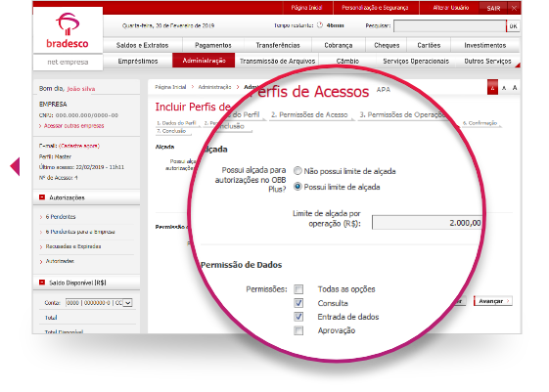Viewport: 549px width, 392px height.
Task: Open the Cobrança tab
Action: (339, 45)
